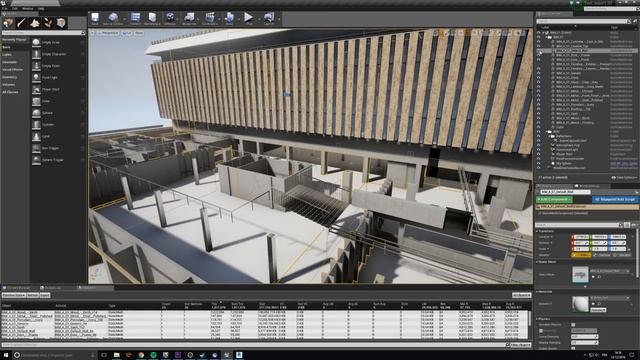Open the viewport options dropdown arrow
The width and height of the screenshot is (640, 360).
[x=93, y=33]
